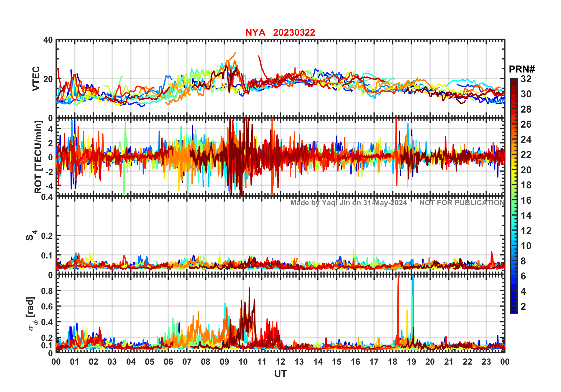The height and width of the screenshot is (392, 561).
Task: Click sigma phi tick label '0.6'
Action: click(47, 307)
